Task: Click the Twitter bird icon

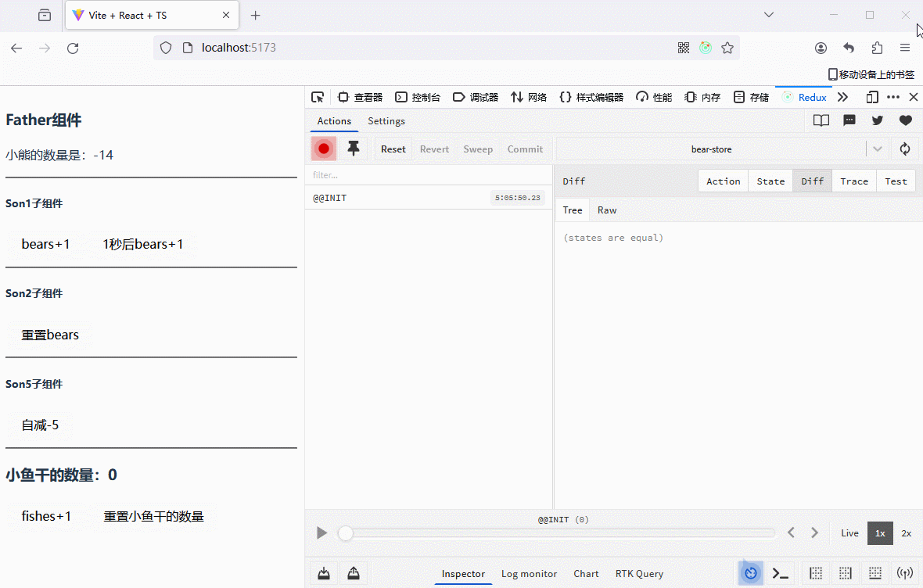Action: point(877,120)
